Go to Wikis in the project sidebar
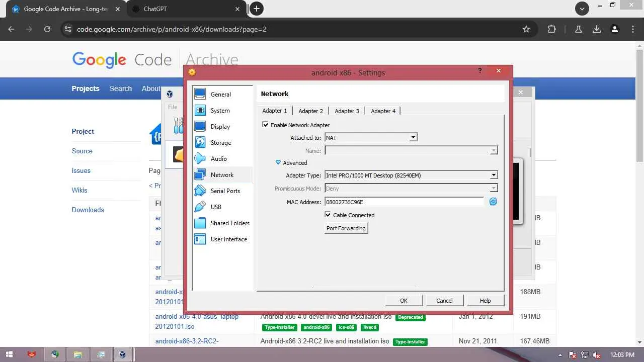The height and width of the screenshot is (362, 644). (79, 190)
